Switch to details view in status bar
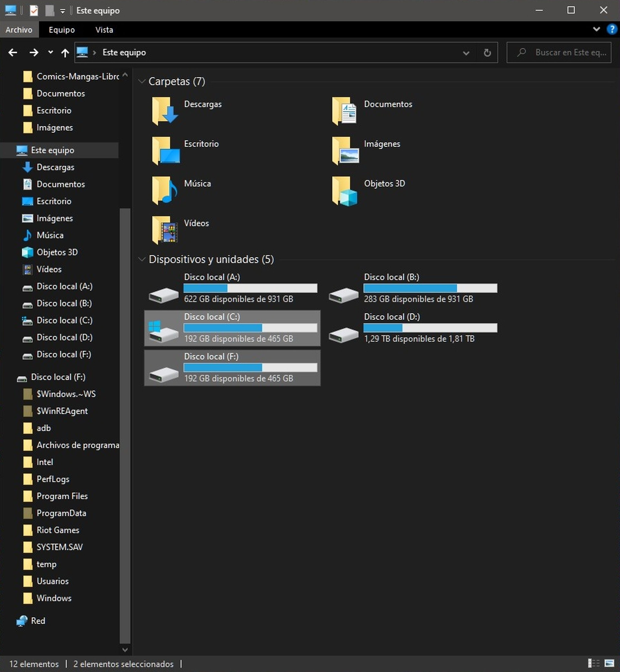Screen dimensions: 620x672 (594, 663)
